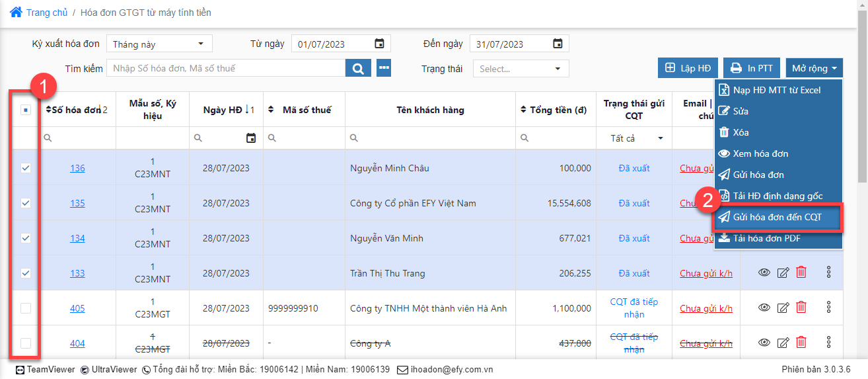
Task: Click red trash icon for invoice 405
Action: pyautogui.click(x=801, y=308)
